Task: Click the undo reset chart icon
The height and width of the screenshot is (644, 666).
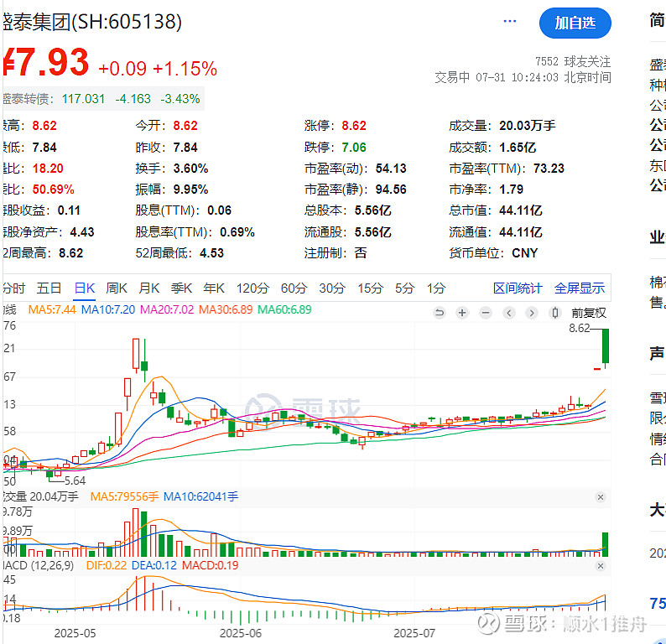Action: [440, 314]
